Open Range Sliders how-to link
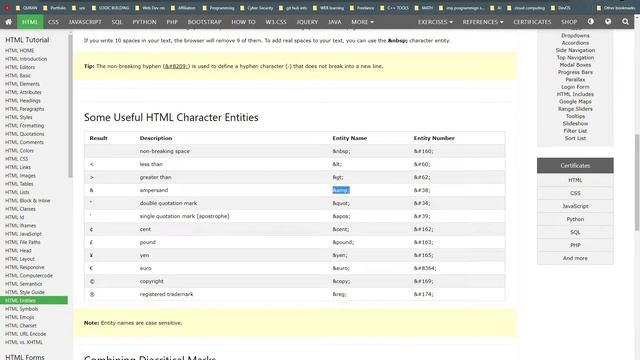The width and height of the screenshot is (640, 360). click(575, 109)
